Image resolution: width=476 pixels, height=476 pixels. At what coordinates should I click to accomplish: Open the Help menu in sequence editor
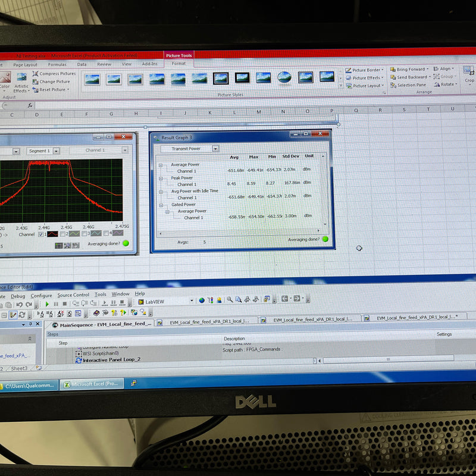coord(140,293)
